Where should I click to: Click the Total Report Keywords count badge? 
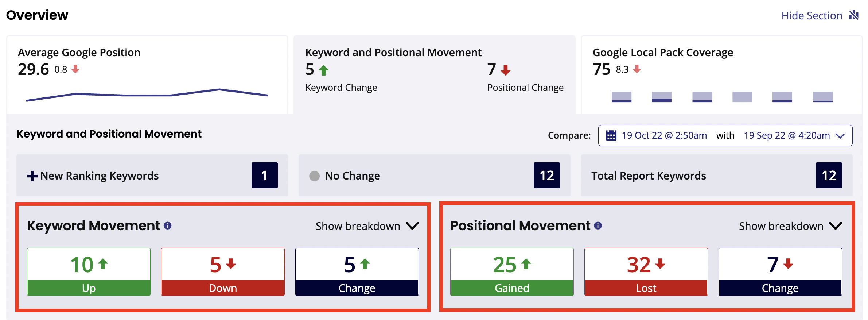click(x=829, y=176)
